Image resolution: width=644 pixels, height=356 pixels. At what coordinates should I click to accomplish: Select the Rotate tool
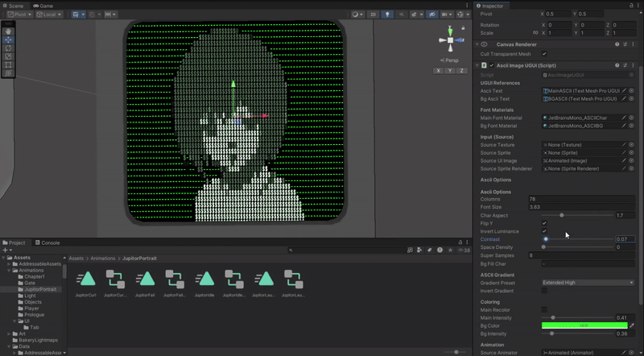(8, 48)
